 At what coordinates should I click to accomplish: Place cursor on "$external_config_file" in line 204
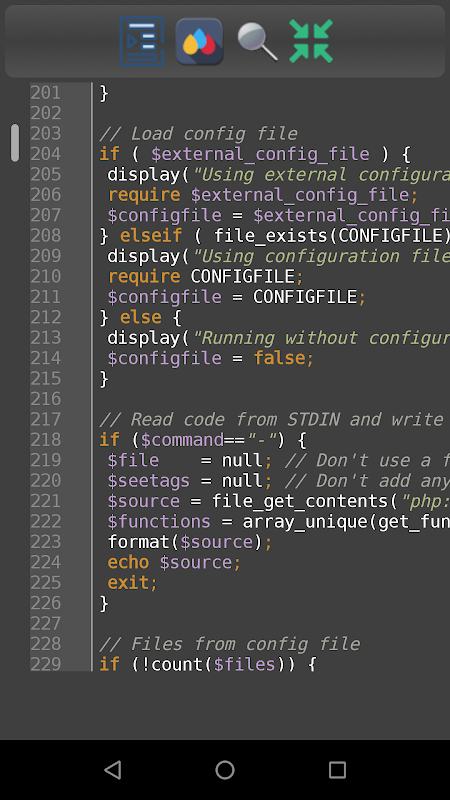(x=260, y=154)
